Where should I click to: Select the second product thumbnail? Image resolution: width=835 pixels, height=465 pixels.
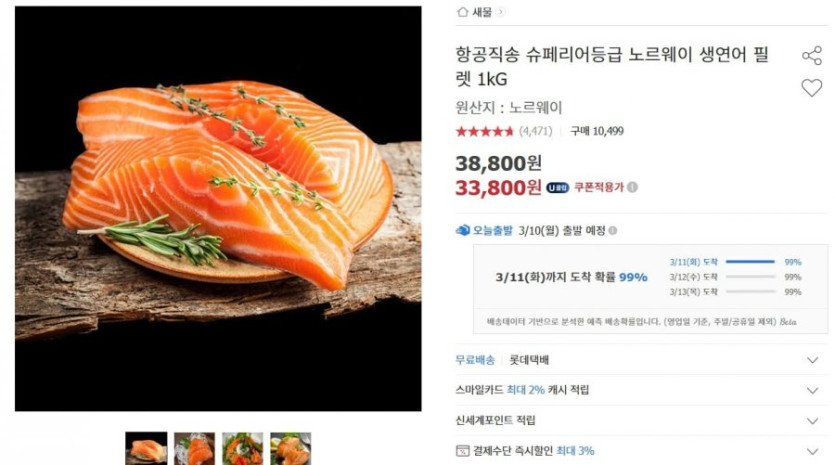pos(194,448)
